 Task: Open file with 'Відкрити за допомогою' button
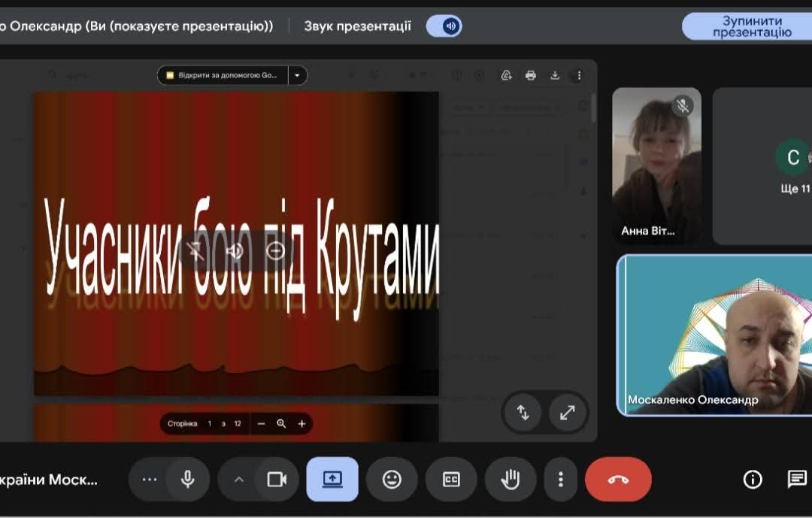click(x=223, y=75)
